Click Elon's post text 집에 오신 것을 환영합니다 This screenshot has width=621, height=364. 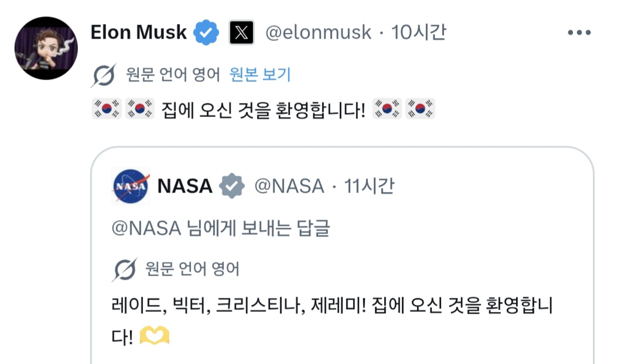point(263,109)
